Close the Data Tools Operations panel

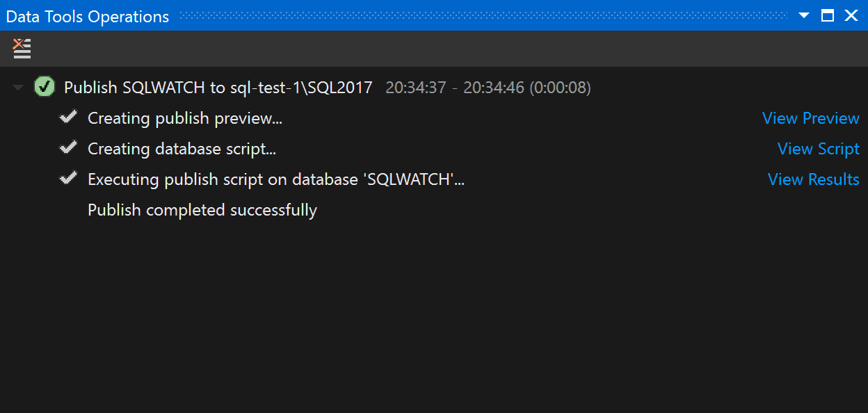[x=851, y=15]
